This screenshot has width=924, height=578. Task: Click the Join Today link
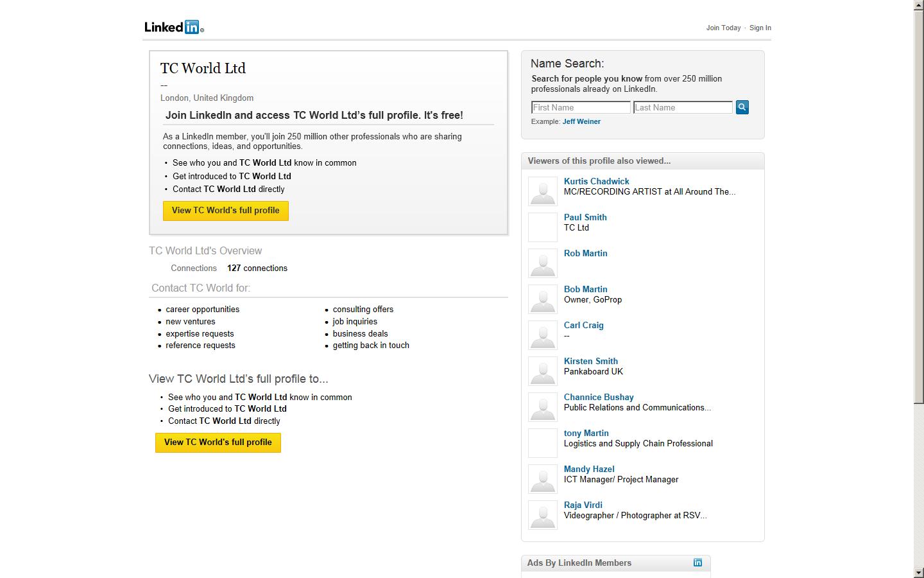723,28
